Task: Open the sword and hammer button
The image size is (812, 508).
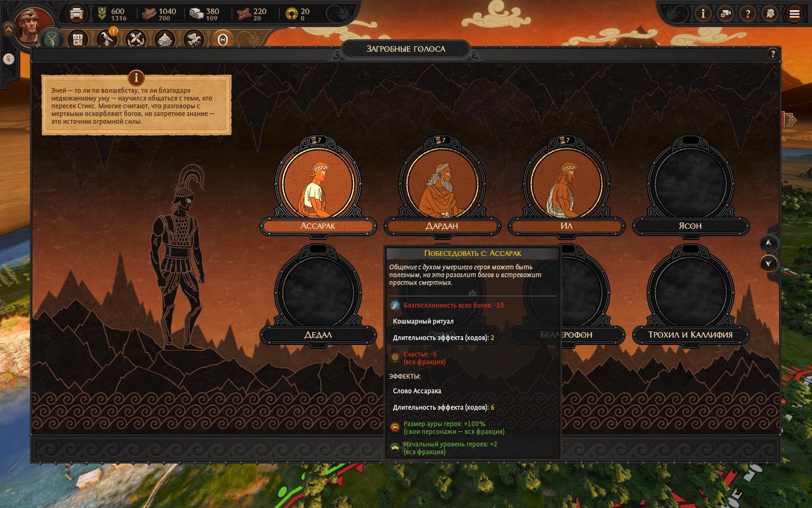Action: [136, 39]
